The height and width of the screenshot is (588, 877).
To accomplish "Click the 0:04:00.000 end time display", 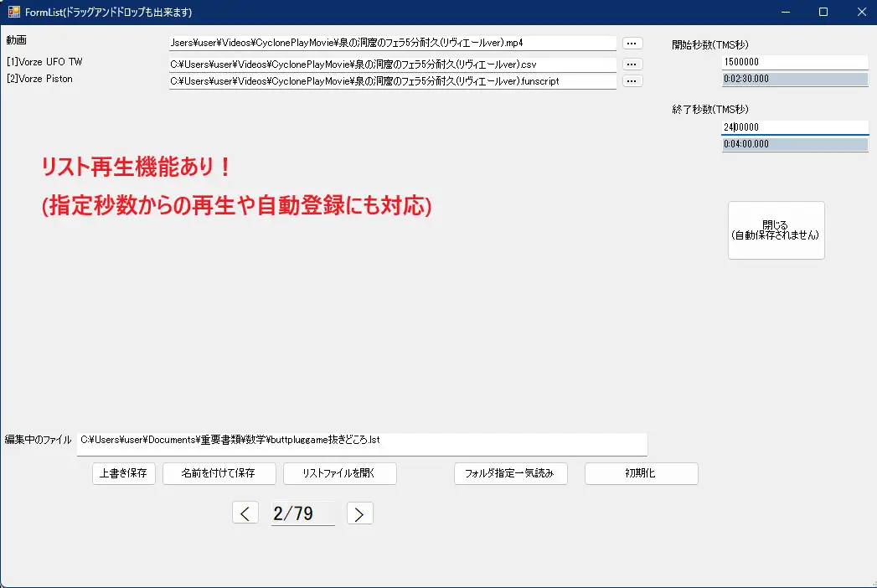I will [x=795, y=144].
